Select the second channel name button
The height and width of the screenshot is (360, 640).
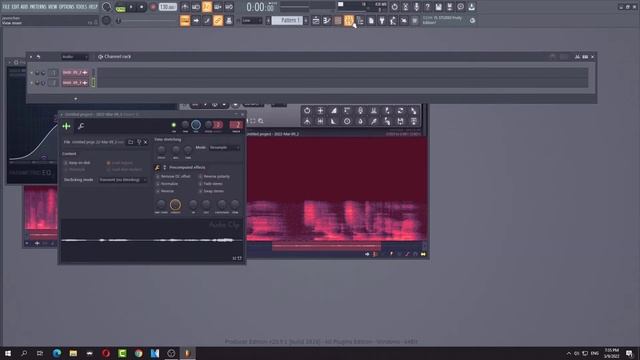click(75, 83)
